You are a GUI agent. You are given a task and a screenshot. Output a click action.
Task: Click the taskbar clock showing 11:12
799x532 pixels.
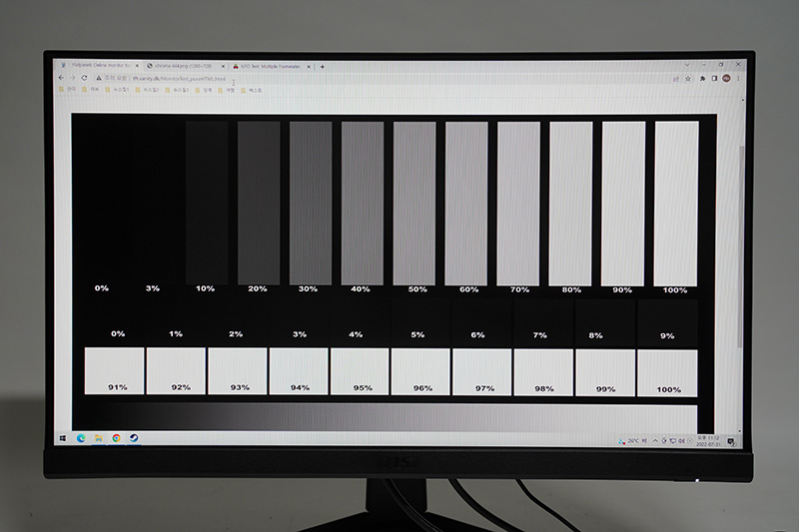coord(708,441)
